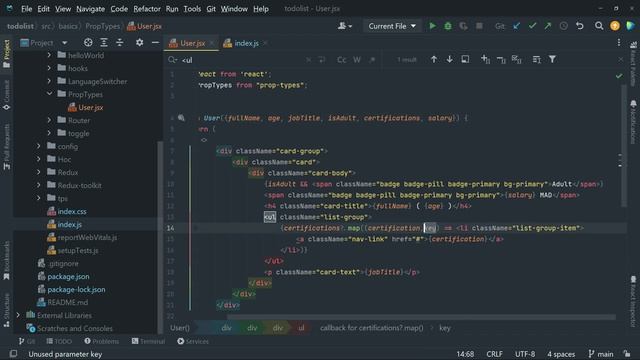
Task: Open the Refactor menu
Action: pyautogui.click(x=147, y=9)
